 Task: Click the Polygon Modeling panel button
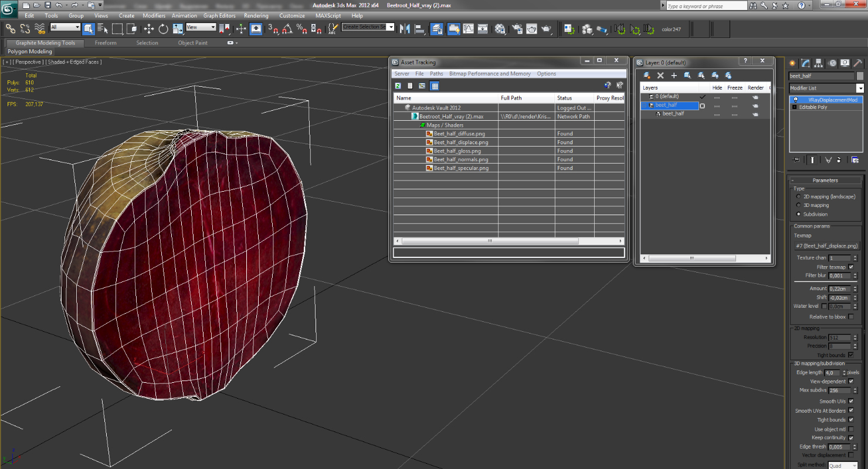[30, 52]
